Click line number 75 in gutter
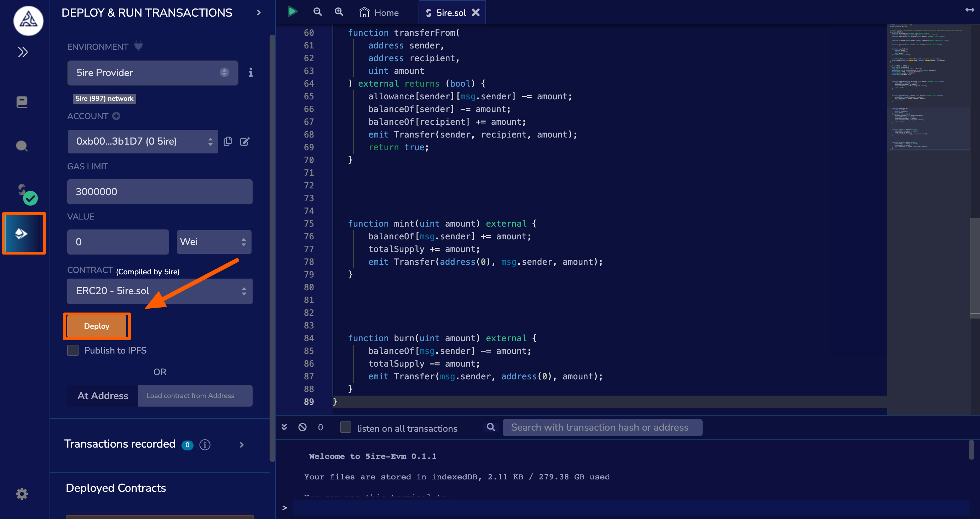 (309, 223)
